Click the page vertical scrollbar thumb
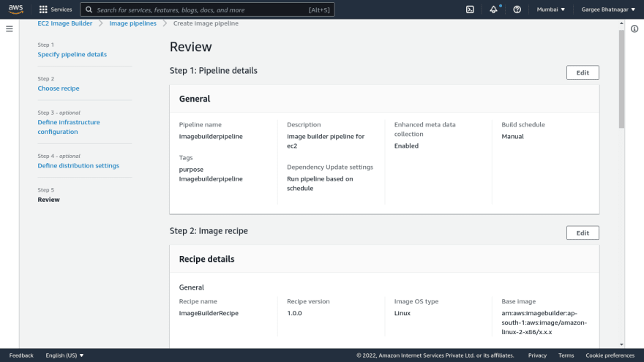This screenshot has height=362, width=644. point(621,78)
